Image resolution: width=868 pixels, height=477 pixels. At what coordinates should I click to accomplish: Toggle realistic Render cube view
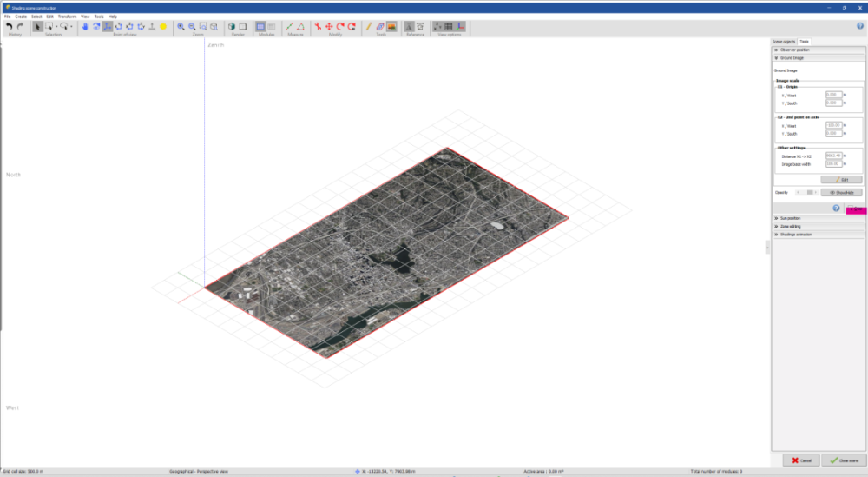point(232,26)
